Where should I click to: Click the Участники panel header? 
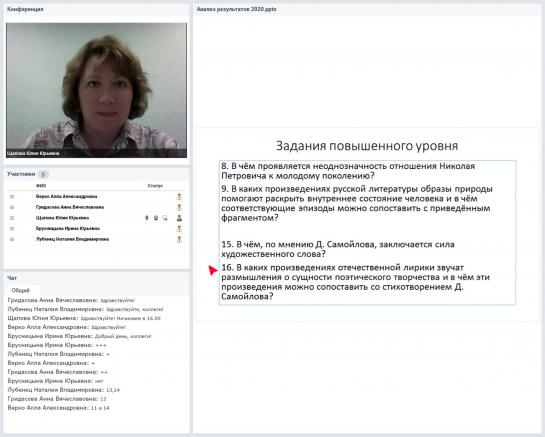pos(21,174)
